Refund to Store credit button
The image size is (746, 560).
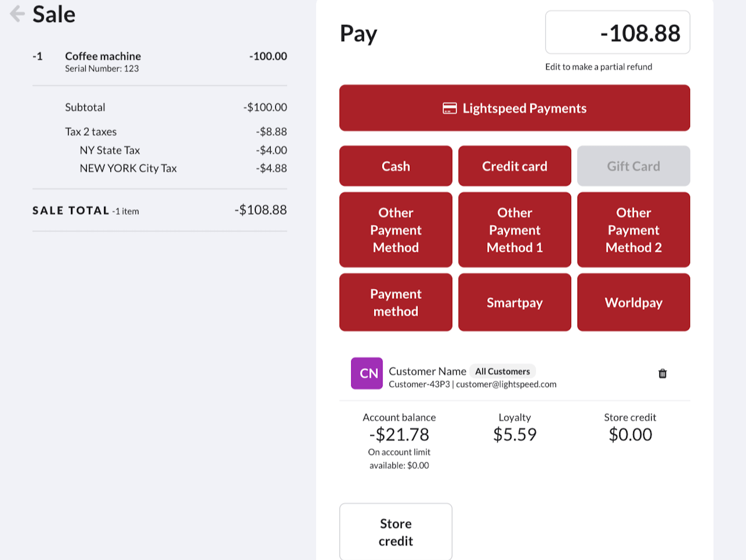tap(395, 532)
